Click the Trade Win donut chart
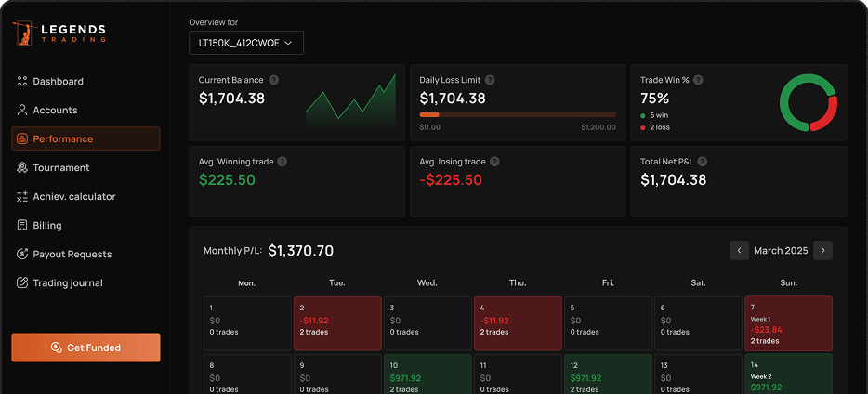868x394 pixels. 809,103
